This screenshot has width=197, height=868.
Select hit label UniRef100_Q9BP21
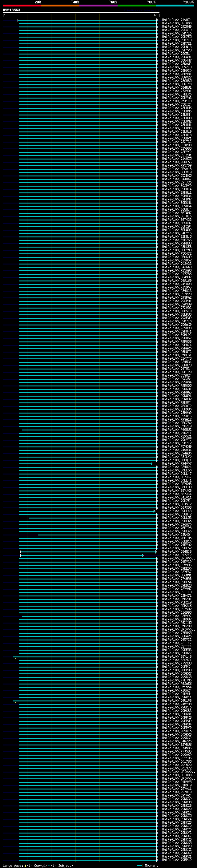176,856
